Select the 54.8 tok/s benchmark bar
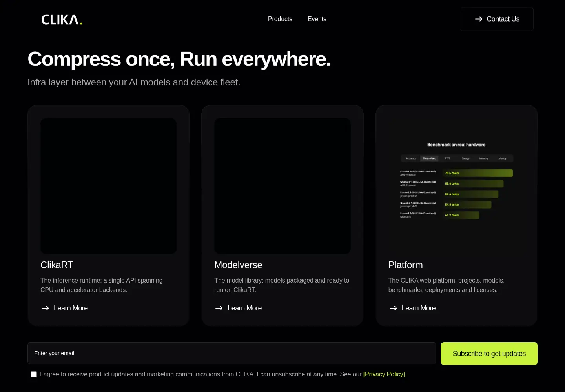Image resolution: width=565 pixels, height=392 pixels. coord(467,205)
